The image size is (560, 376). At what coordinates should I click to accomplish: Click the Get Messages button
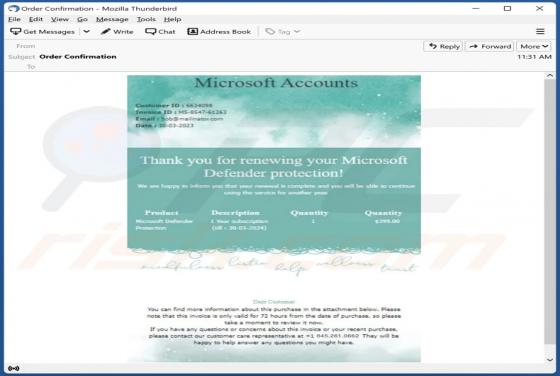pyautogui.click(x=42, y=32)
